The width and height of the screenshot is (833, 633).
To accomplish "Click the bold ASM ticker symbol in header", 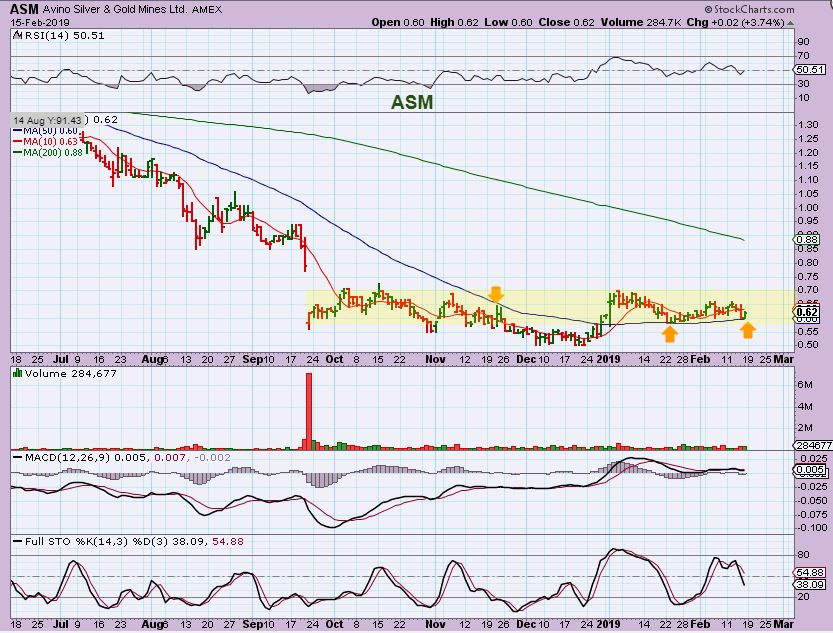I will (24, 9).
